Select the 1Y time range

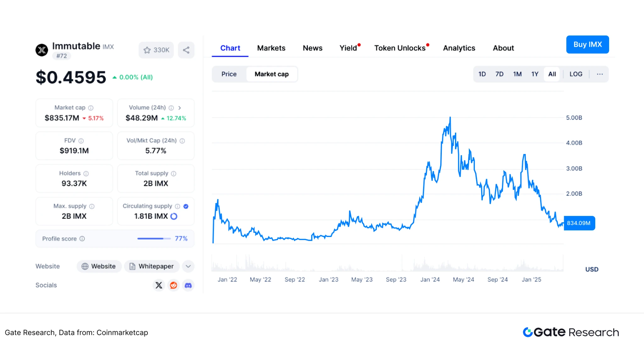[535, 74]
